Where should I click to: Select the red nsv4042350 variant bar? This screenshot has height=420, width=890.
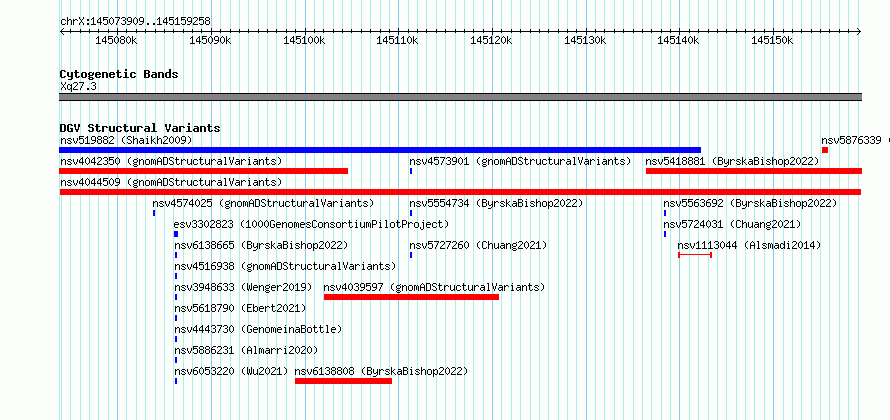[x=204, y=171]
